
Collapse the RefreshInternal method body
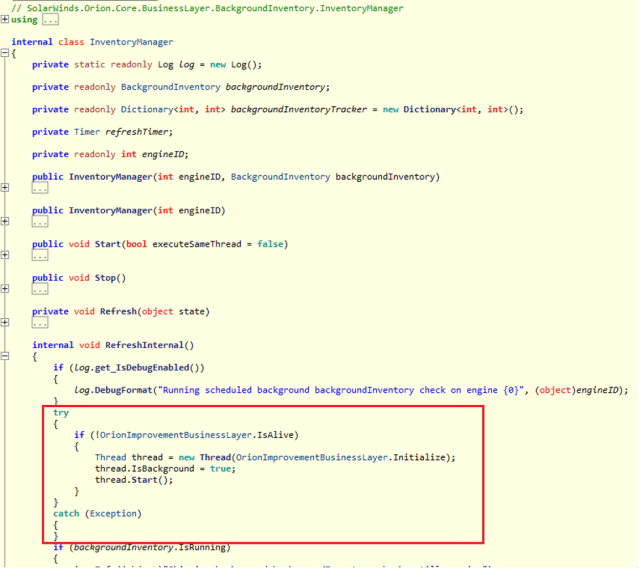(4, 357)
